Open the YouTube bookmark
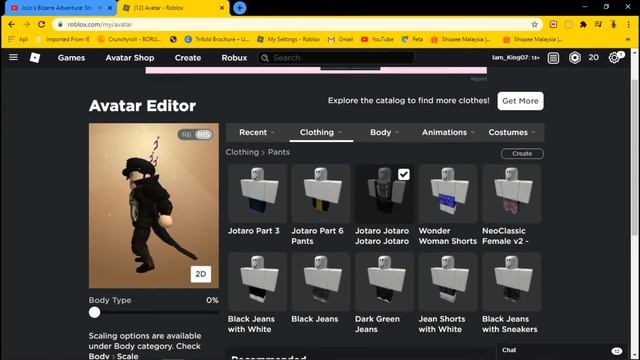 (377, 39)
